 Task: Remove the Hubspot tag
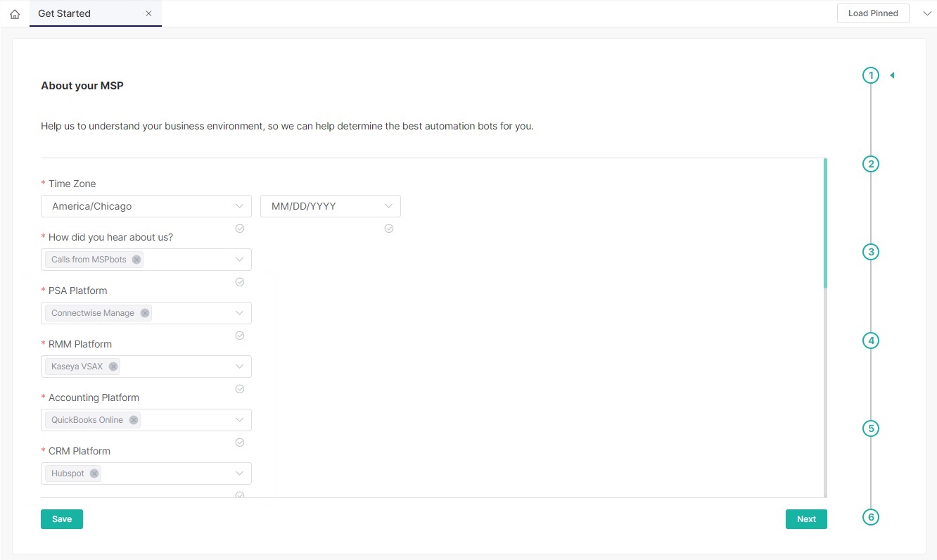[94, 473]
